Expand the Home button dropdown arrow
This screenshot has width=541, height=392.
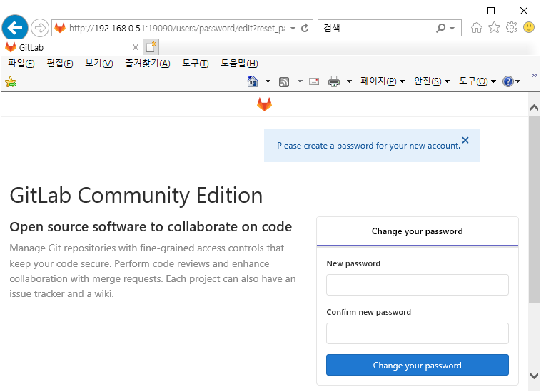[268, 82]
